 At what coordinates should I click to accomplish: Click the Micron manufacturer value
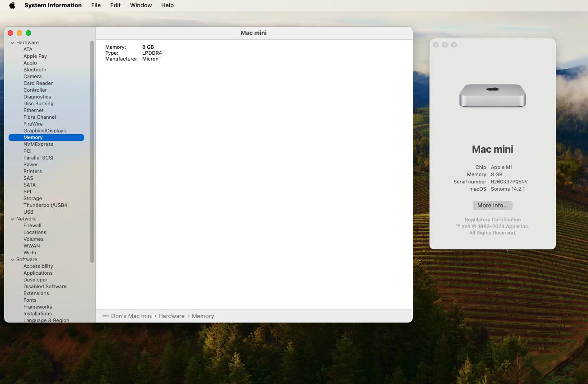pos(150,59)
